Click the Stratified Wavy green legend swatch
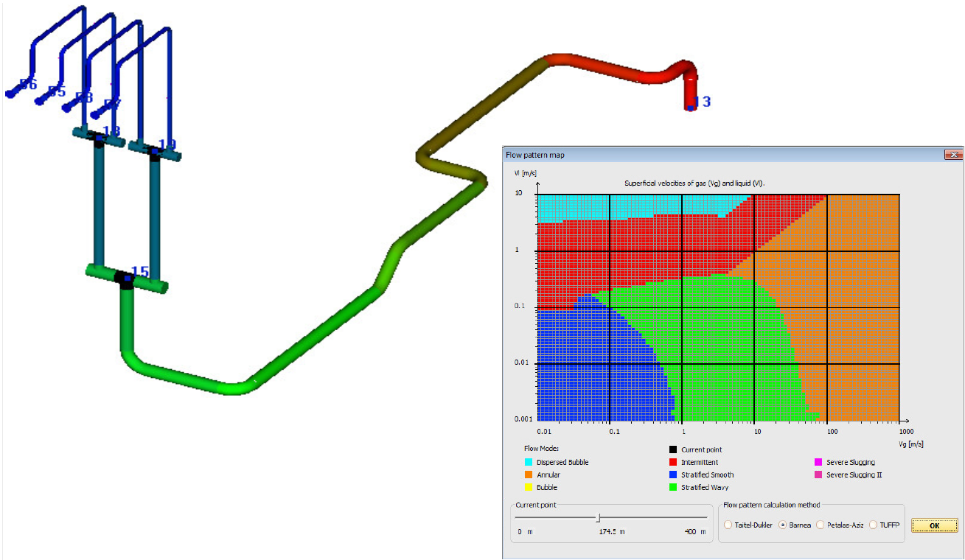Viewport: 965px width, 560px height. [x=672, y=487]
